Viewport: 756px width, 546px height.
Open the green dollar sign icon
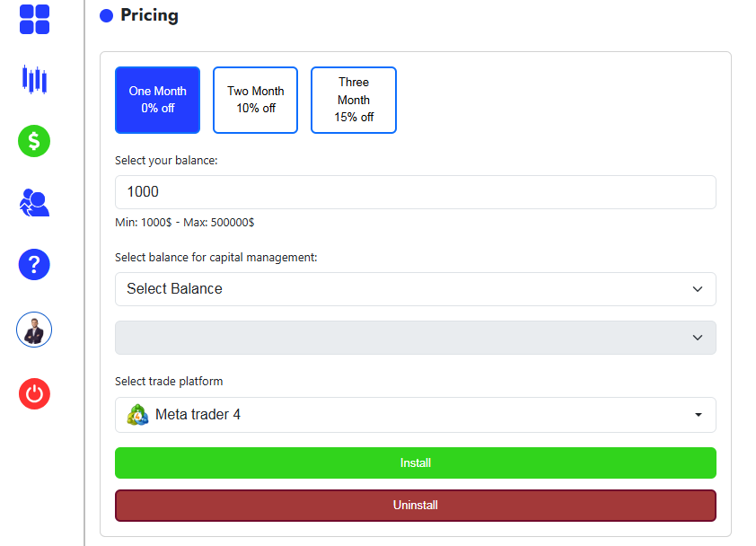click(x=34, y=141)
